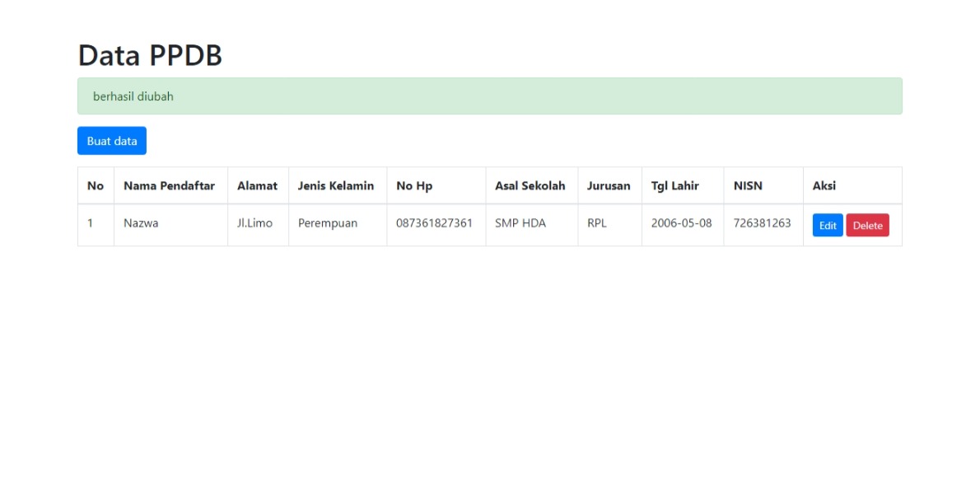The width and height of the screenshot is (980, 486).
Task: Select the Asal Sekolah column header
Action: point(530,186)
